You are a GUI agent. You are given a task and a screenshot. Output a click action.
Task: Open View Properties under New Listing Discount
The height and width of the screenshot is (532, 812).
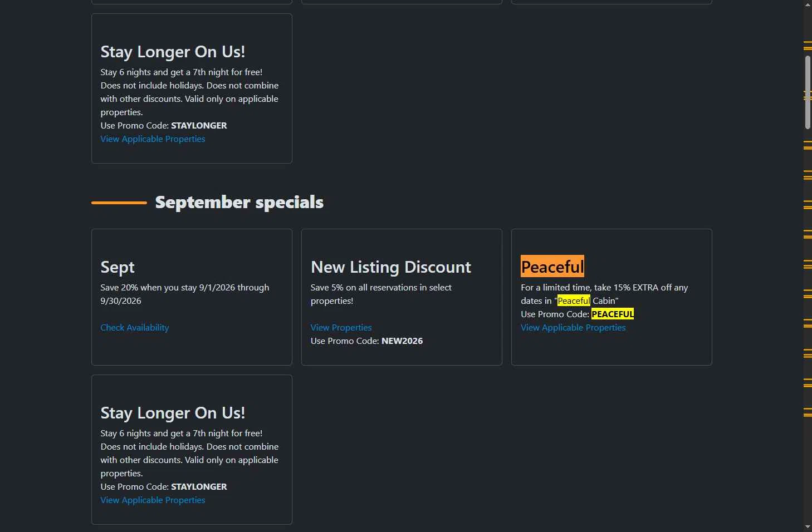coord(341,328)
